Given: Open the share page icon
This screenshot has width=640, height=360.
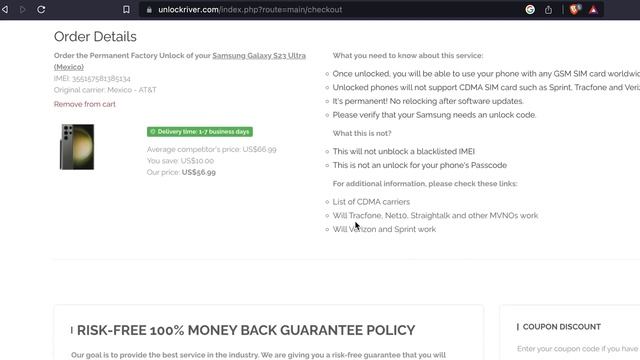Looking at the screenshot, I should click(548, 9).
